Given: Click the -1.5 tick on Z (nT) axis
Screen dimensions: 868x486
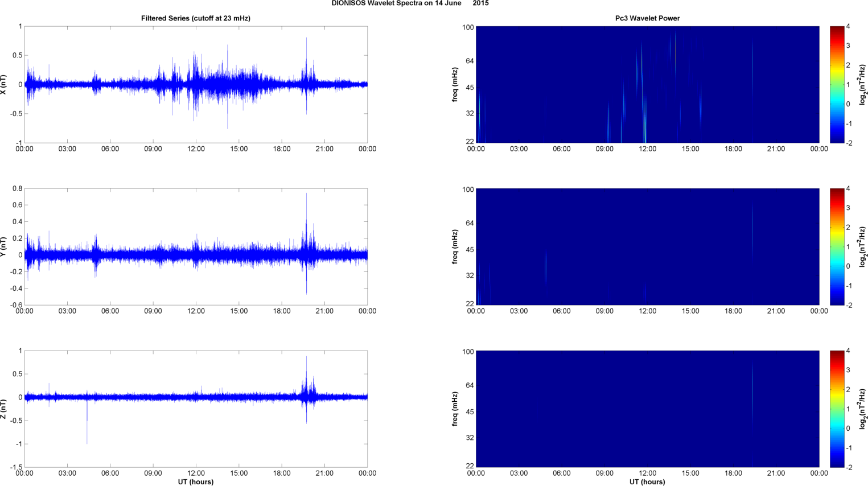Looking at the screenshot, I should point(17,467).
